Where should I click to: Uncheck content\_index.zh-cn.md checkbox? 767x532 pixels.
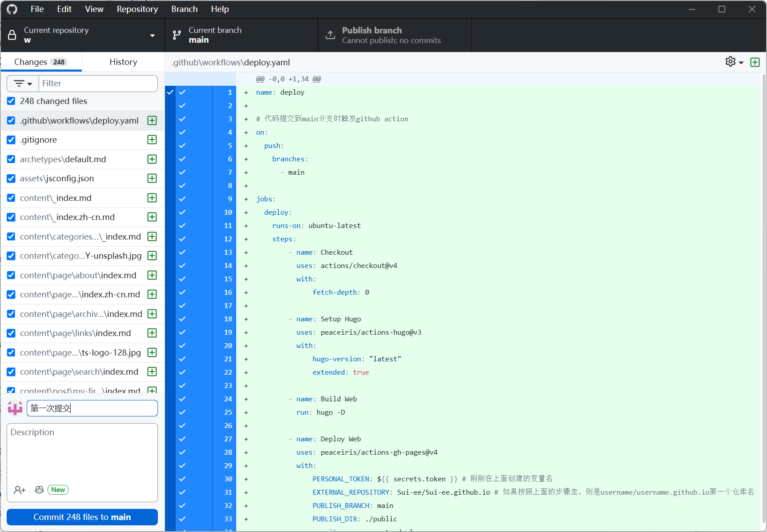click(x=11, y=217)
